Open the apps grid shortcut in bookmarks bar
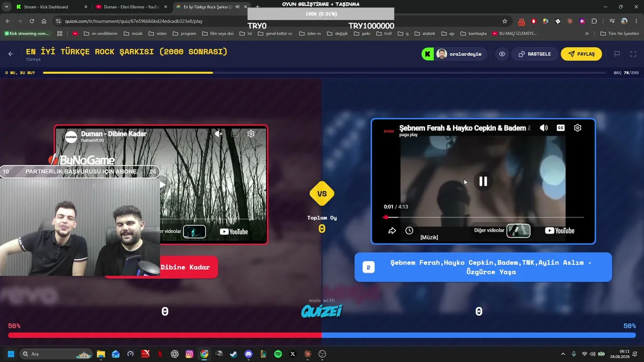The image size is (644, 362). point(59,34)
